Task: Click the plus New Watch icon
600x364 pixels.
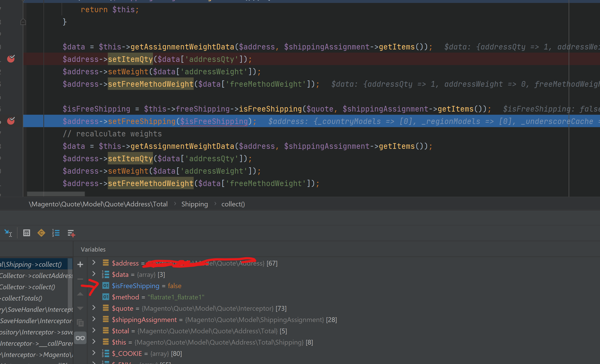Action: tap(80, 264)
